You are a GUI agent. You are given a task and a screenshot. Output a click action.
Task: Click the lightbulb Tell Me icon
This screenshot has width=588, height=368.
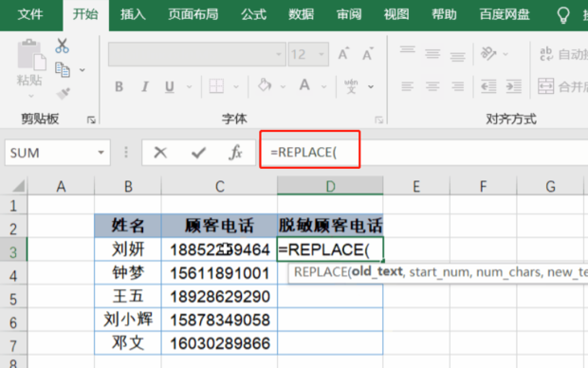point(563,15)
